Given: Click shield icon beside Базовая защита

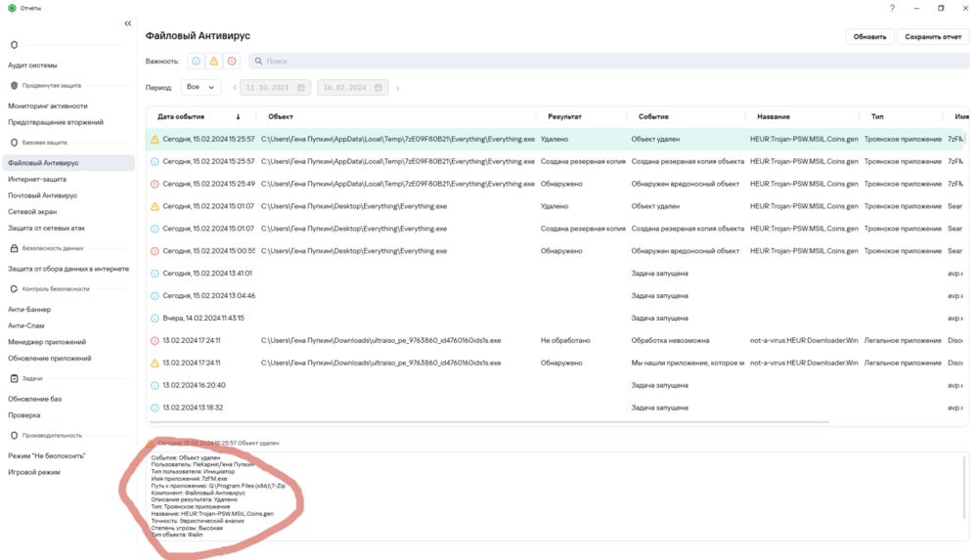Looking at the screenshot, I should tap(15, 142).
